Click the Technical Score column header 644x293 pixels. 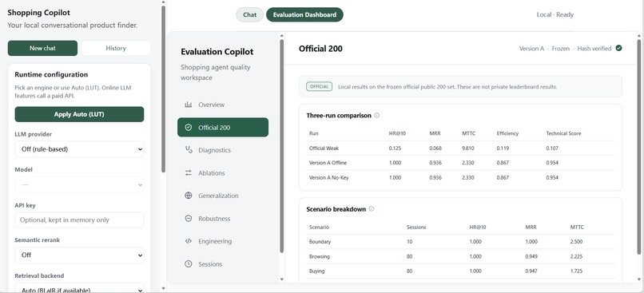(x=563, y=133)
